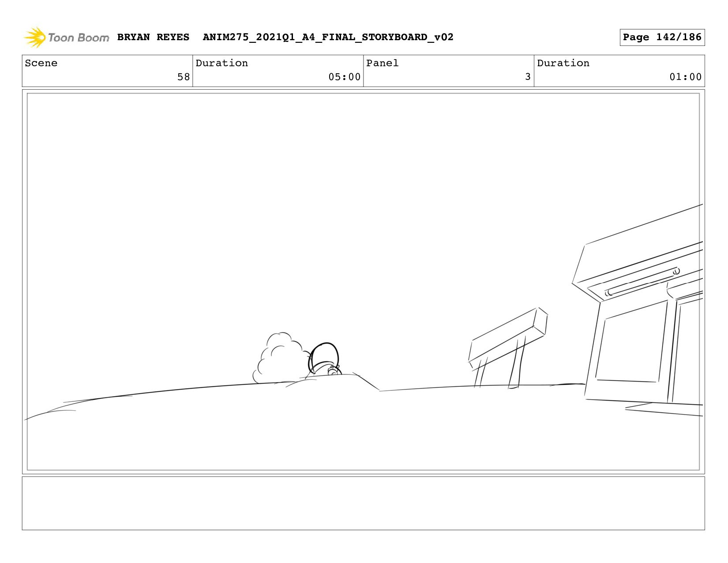Viewport: 728px width, 563px height.
Task: Click the Toon Boom logo
Action: point(66,37)
